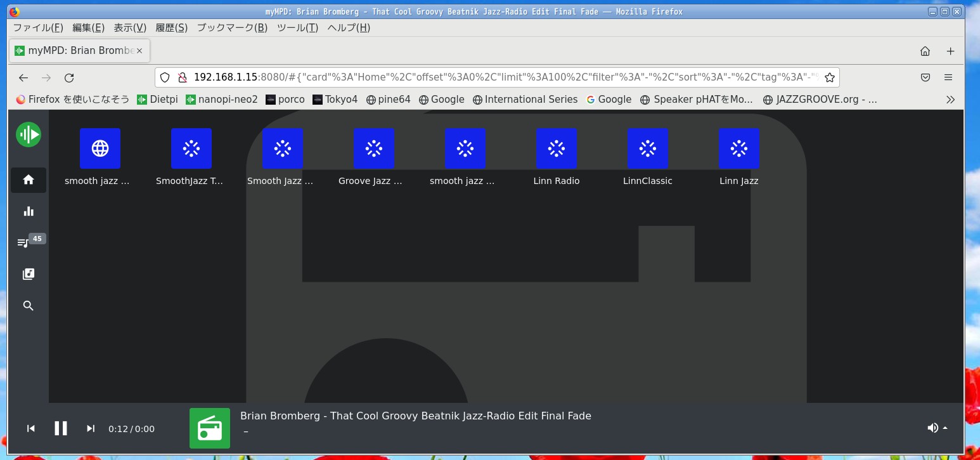Screen dimensions: 980x460
Task: Go to the Home view in sidebar
Action: (x=29, y=180)
